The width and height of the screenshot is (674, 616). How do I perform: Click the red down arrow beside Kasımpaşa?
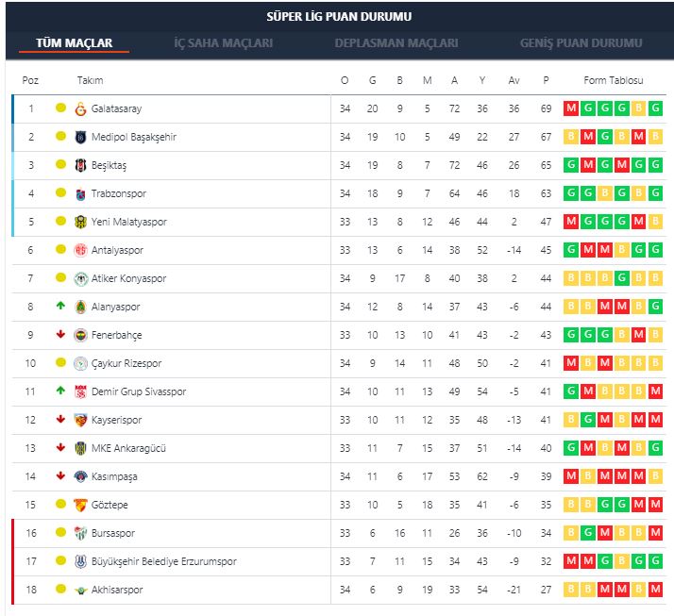tap(60, 476)
